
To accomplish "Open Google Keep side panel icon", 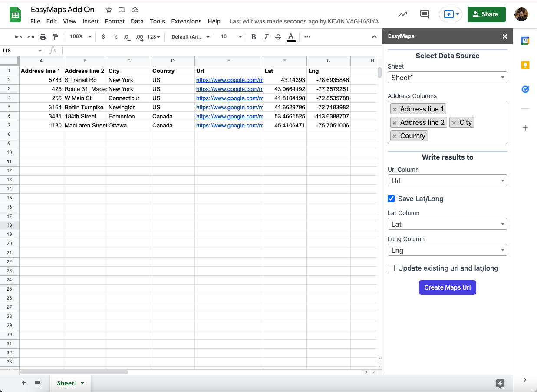I will tap(525, 65).
